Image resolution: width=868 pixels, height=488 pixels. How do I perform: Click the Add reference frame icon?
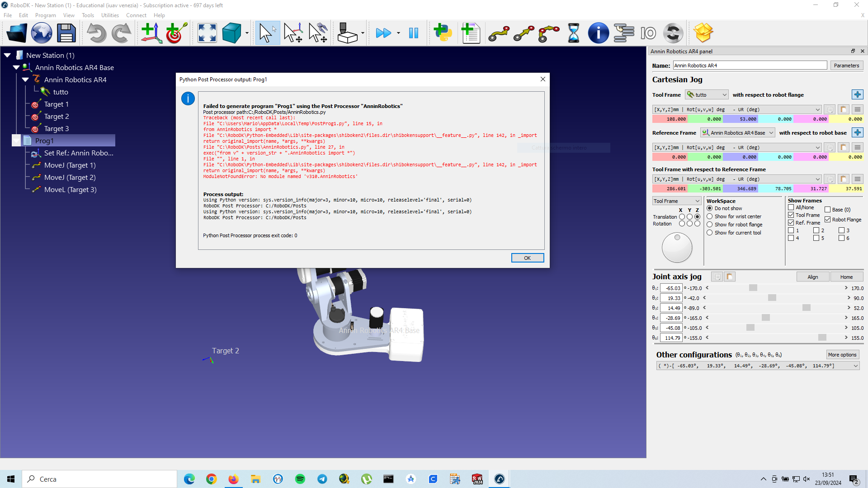coord(151,33)
